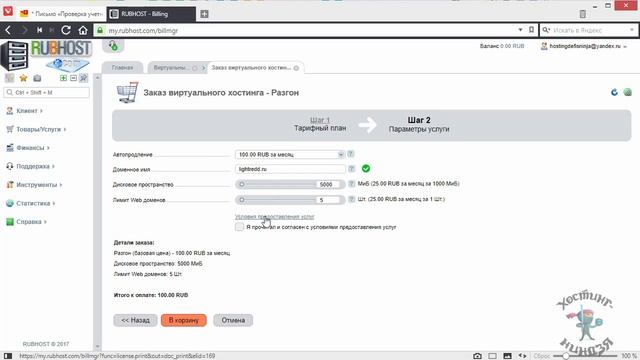Open the browser home page icon

pyautogui.click(x=83, y=30)
